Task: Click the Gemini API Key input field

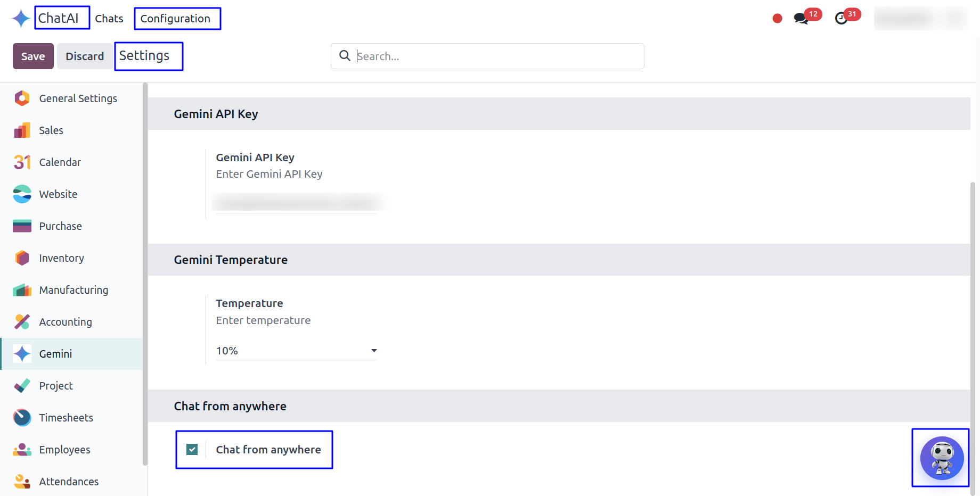Action: 296,203
